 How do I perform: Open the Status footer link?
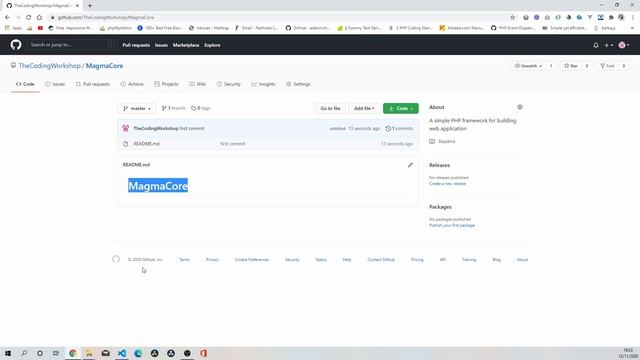[321, 260]
